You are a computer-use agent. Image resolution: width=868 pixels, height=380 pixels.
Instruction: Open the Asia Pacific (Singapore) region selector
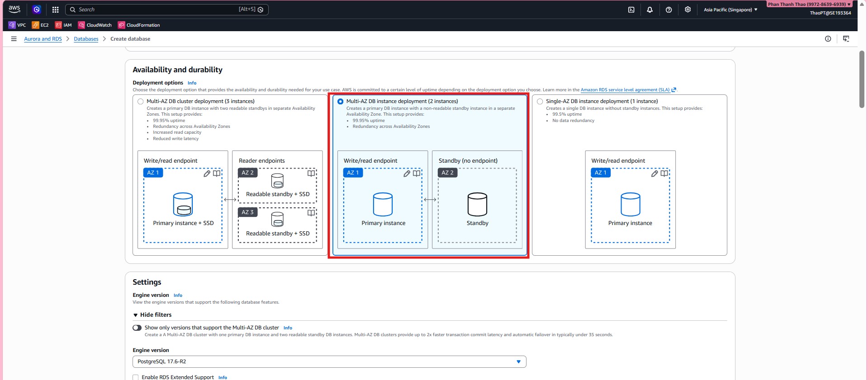730,9
